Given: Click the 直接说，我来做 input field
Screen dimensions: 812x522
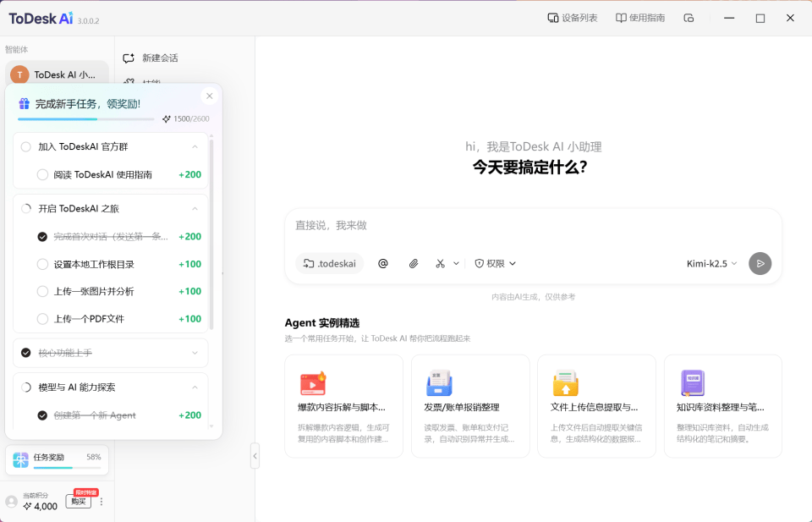Looking at the screenshot, I should (533, 226).
